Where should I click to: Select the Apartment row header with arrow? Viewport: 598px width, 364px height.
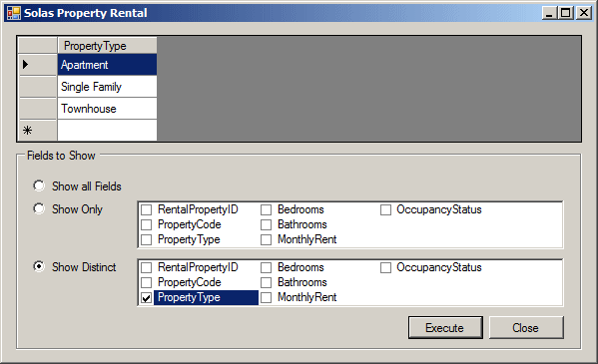(38, 65)
